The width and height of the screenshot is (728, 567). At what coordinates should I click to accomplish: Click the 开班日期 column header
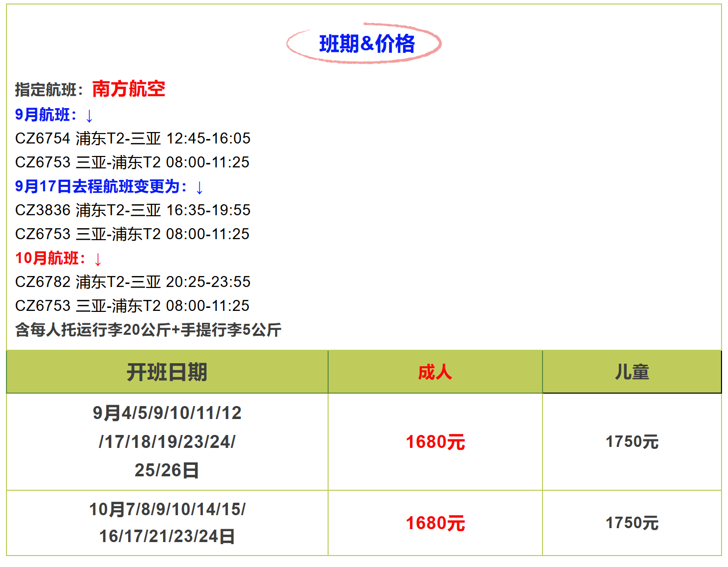[167, 372]
